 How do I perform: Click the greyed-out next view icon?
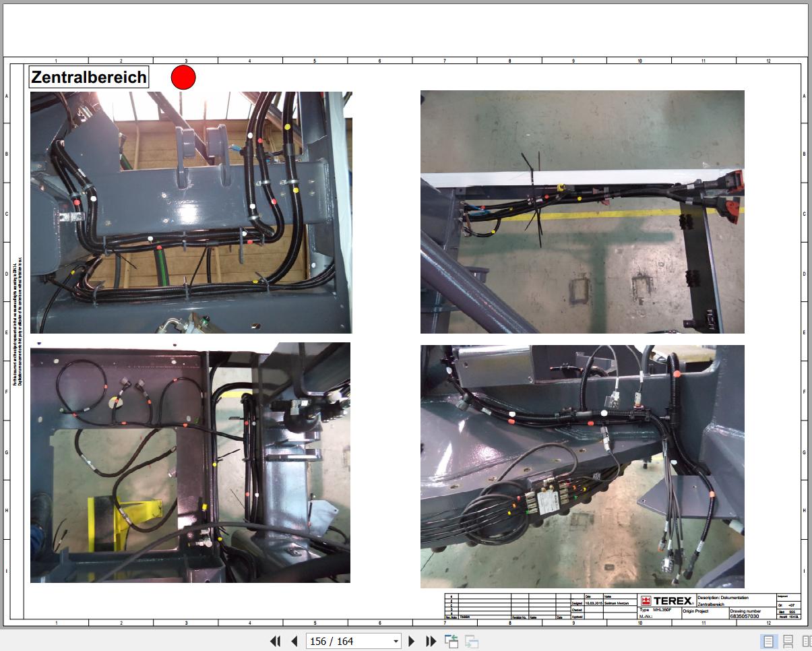point(472,642)
